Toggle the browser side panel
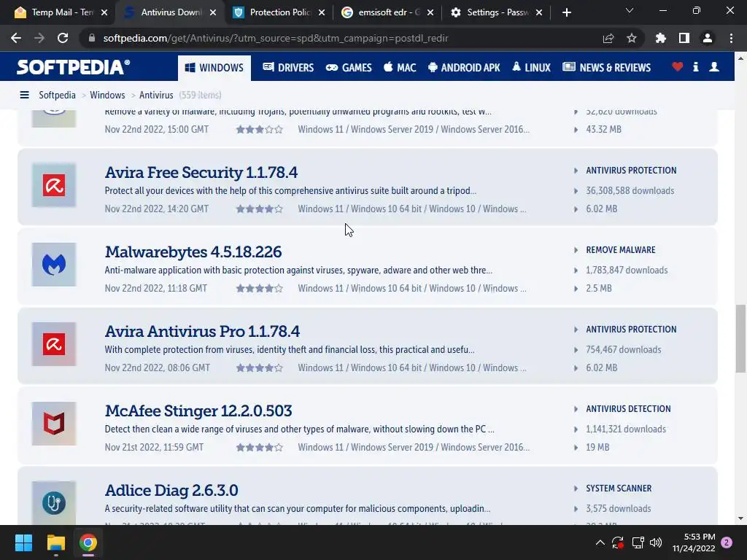 pos(684,38)
